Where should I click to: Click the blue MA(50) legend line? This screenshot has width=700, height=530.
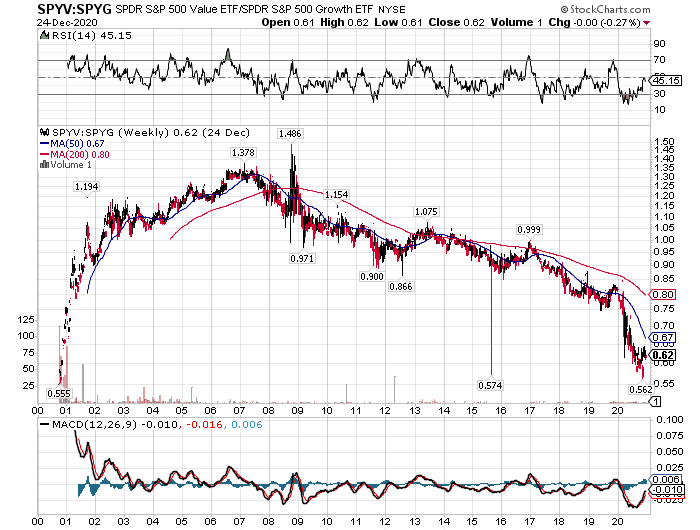pyautogui.click(x=44, y=144)
